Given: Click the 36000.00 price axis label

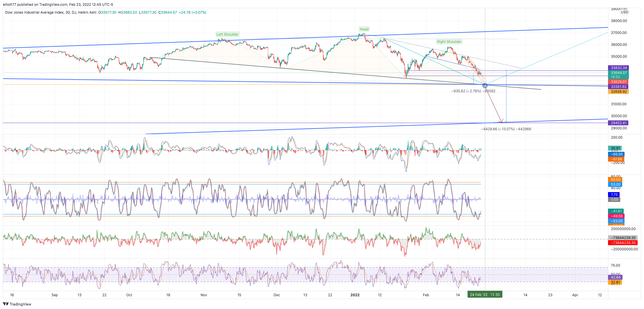Looking at the screenshot, I should pos(619,45).
